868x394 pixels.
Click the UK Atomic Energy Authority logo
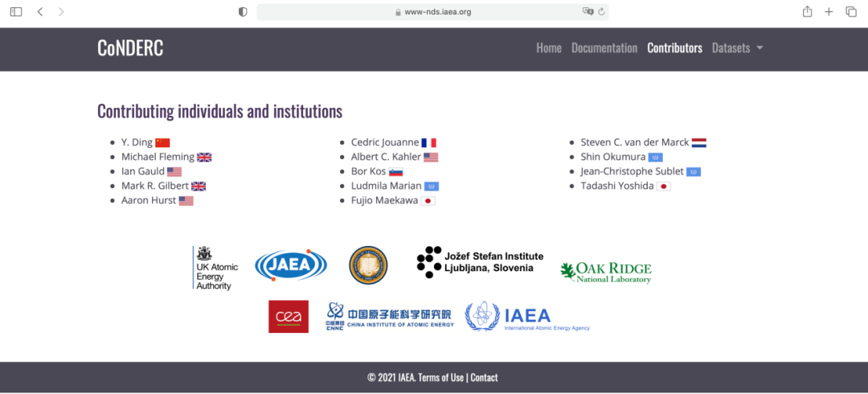click(215, 268)
